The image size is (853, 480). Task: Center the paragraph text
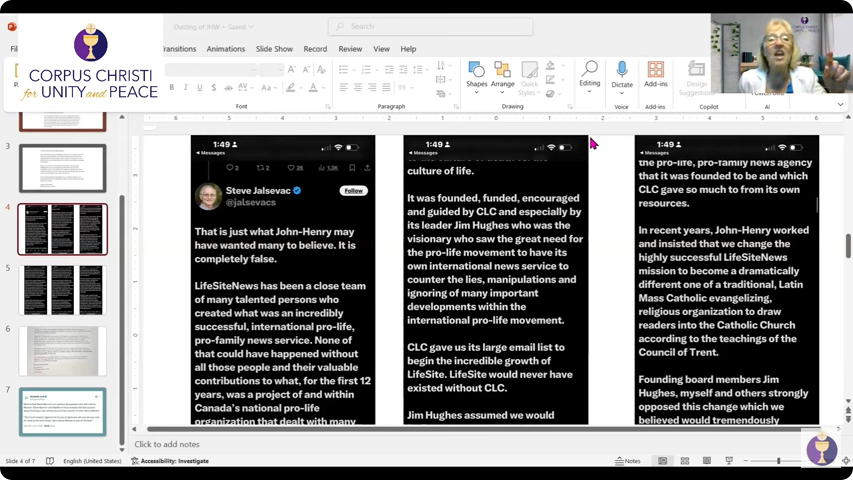(x=358, y=87)
